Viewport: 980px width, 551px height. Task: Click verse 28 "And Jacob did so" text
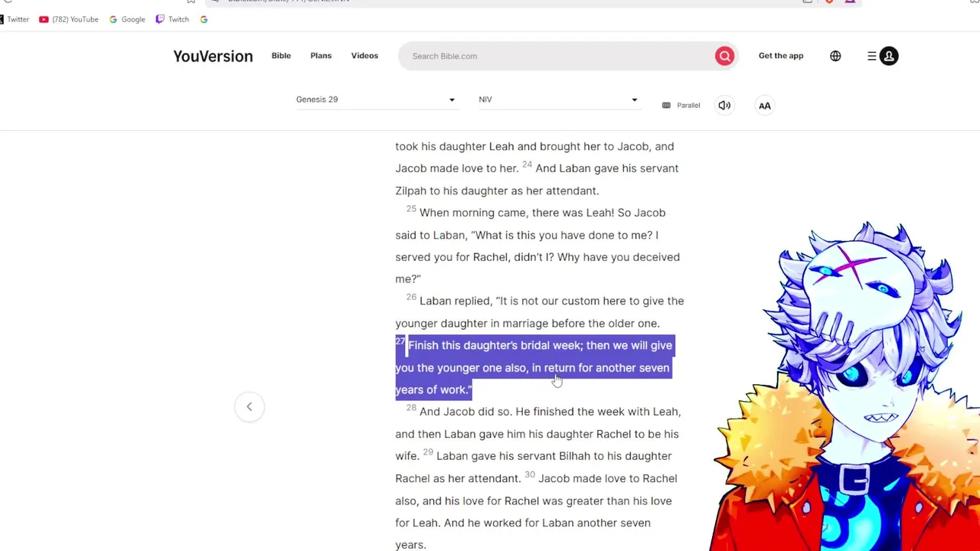pyautogui.click(x=465, y=412)
